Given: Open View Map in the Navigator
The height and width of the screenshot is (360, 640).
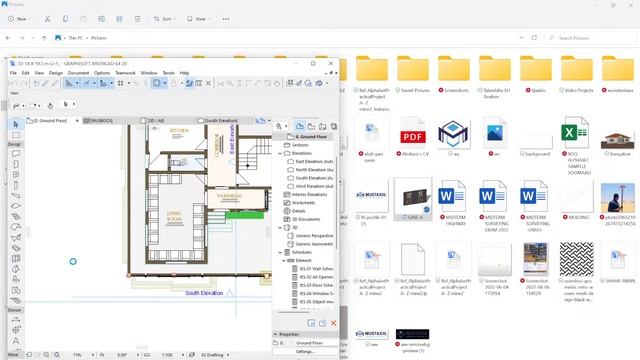Looking at the screenshot, I should tap(311, 126).
